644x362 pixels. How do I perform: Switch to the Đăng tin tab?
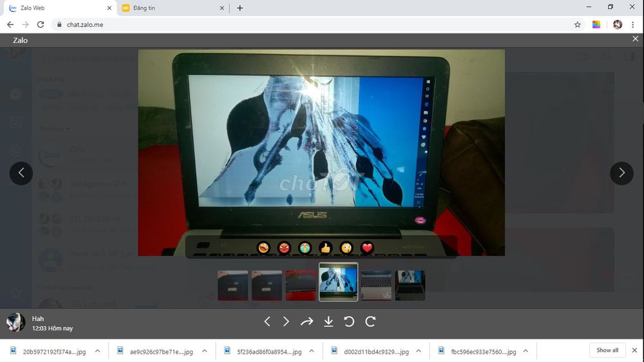[x=173, y=8]
